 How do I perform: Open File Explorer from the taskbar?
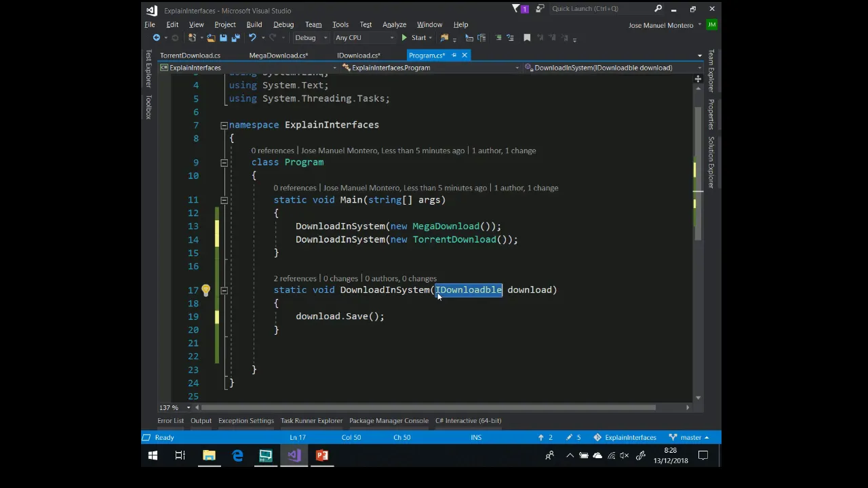click(x=209, y=455)
